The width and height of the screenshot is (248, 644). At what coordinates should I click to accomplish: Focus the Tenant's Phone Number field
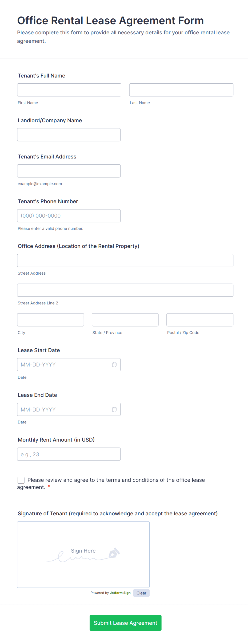[x=69, y=216]
